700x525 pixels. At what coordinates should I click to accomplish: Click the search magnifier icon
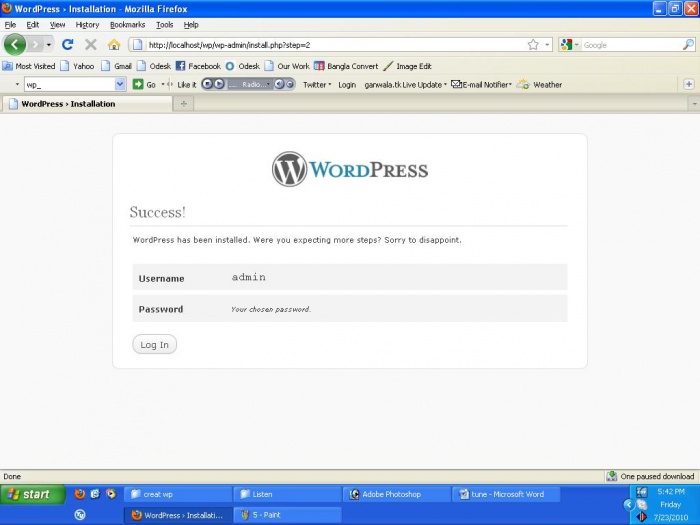pyautogui.click(x=688, y=45)
